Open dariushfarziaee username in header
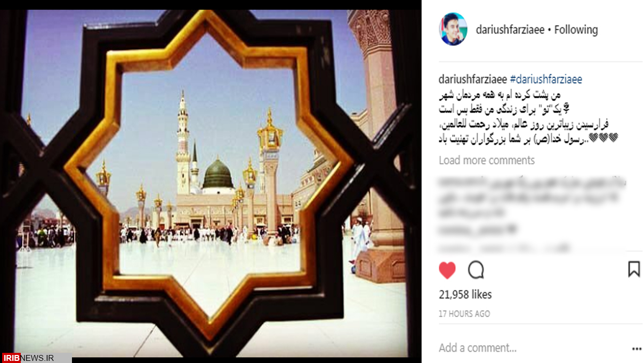 (510, 30)
